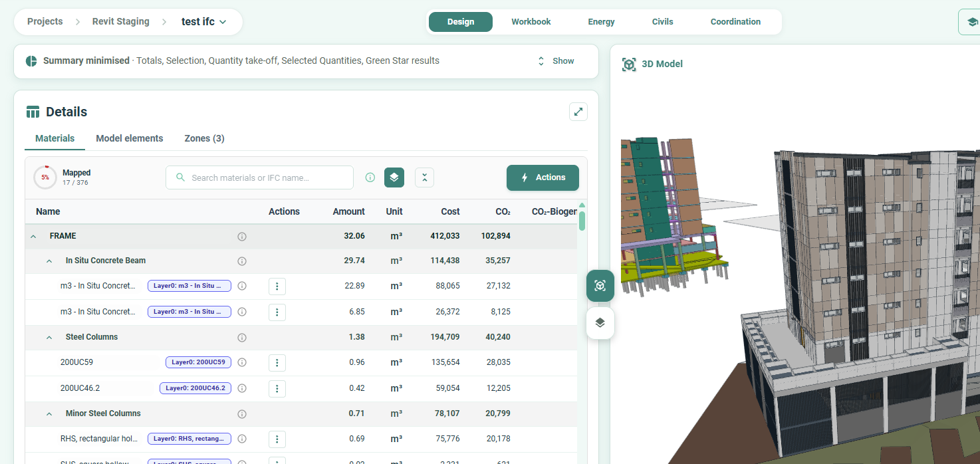Image resolution: width=980 pixels, height=464 pixels.
Task: Collapse the FRAME group
Action: (33, 236)
